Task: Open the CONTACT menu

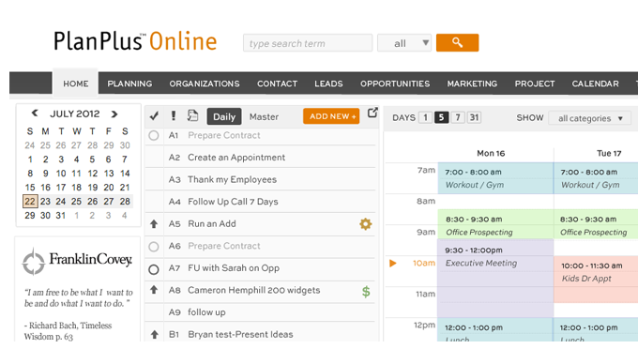Action: coord(277,83)
